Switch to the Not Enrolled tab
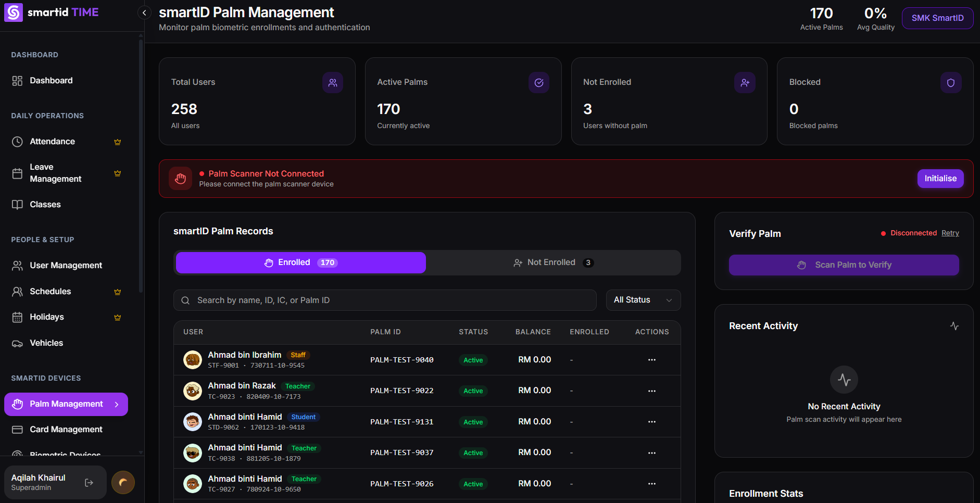Viewport: 980px width, 503px height. pyautogui.click(x=553, y=263)
